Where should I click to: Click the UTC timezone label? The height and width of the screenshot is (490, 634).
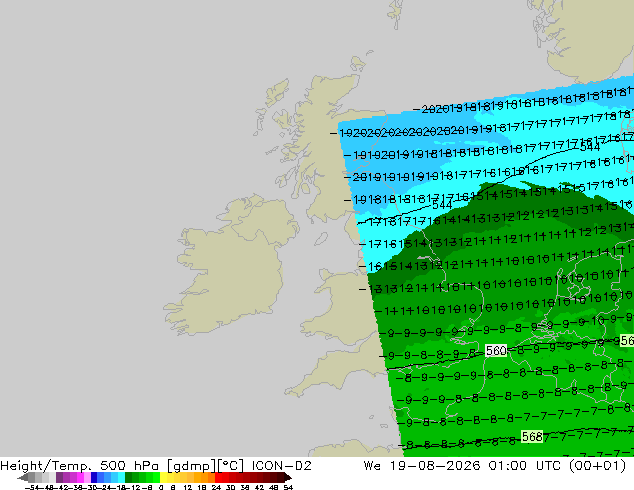pyautogui.click(x=548, y=466)
